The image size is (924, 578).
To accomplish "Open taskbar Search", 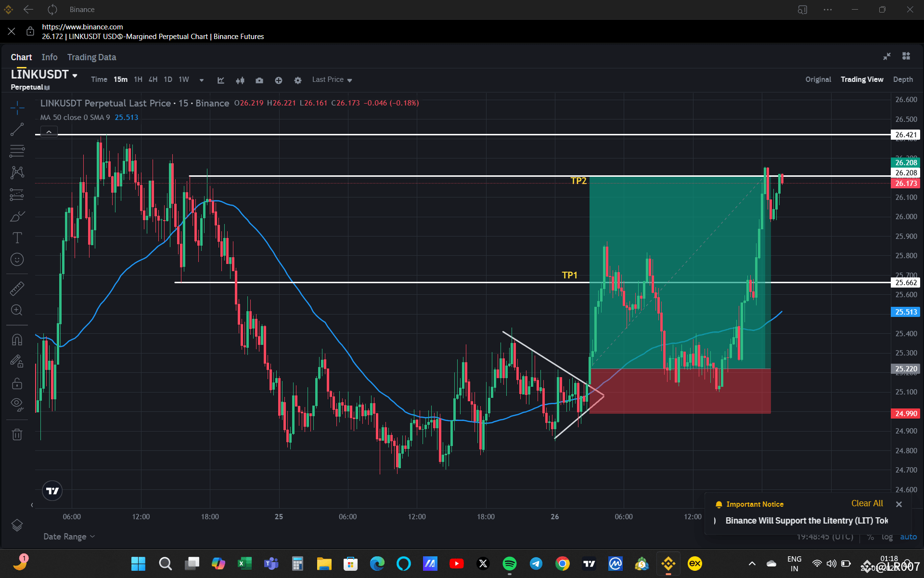I will click(165, 564).
